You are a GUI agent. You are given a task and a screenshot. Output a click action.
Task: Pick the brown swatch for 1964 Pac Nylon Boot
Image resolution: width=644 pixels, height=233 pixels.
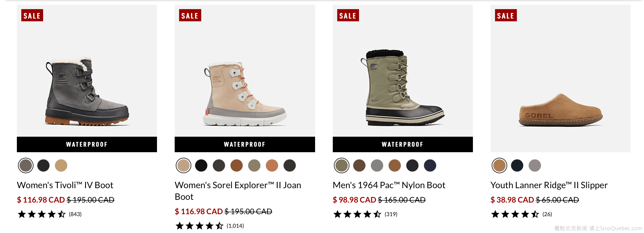pyautogui.click(x=359, y=165)
